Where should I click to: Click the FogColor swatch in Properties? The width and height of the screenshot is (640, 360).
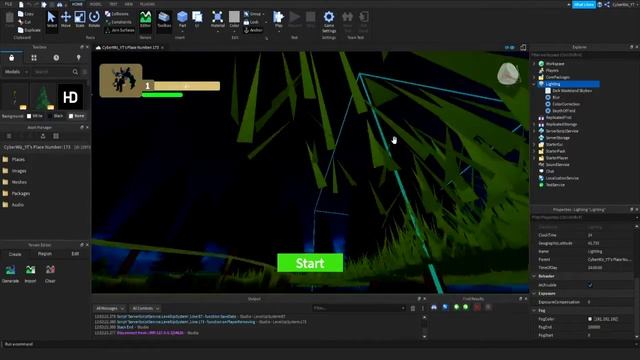[x=590, y=319]
